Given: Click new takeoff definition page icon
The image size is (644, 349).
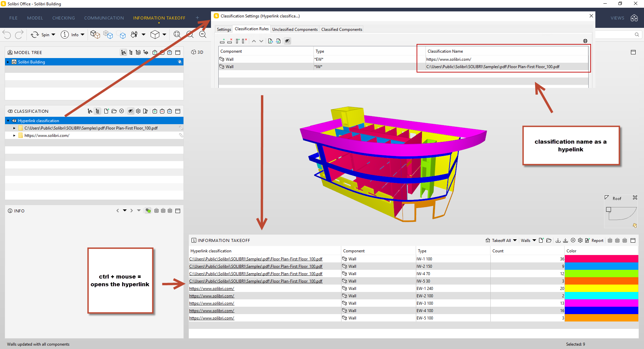Looking at the screenshot, I should 541,240.
